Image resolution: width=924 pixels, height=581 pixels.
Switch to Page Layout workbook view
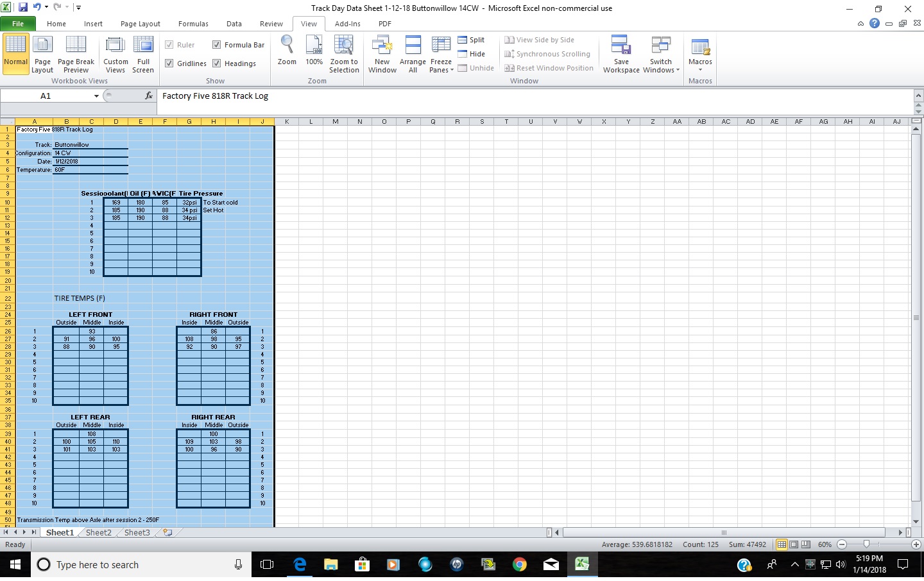(42, 55)
